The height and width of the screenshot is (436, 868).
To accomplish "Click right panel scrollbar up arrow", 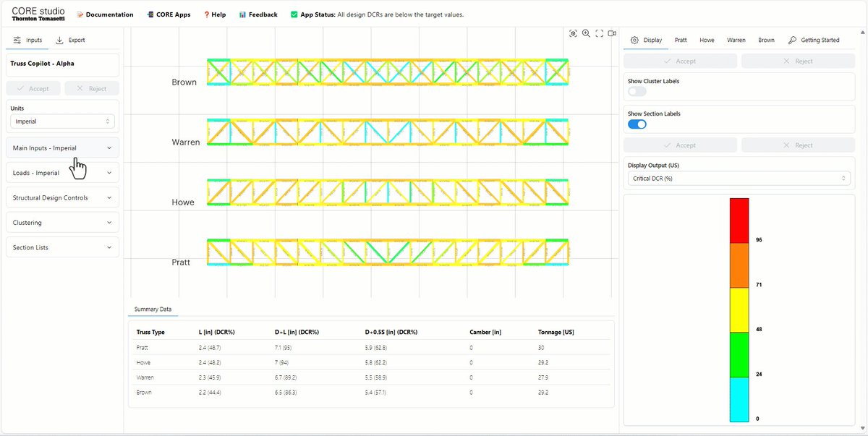I will [x=863, y=31].
